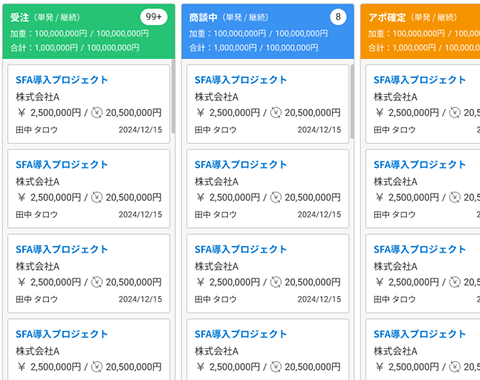
Task: Click the 加重 weighted total line in 受注 header
Action: tap(79, 33)
